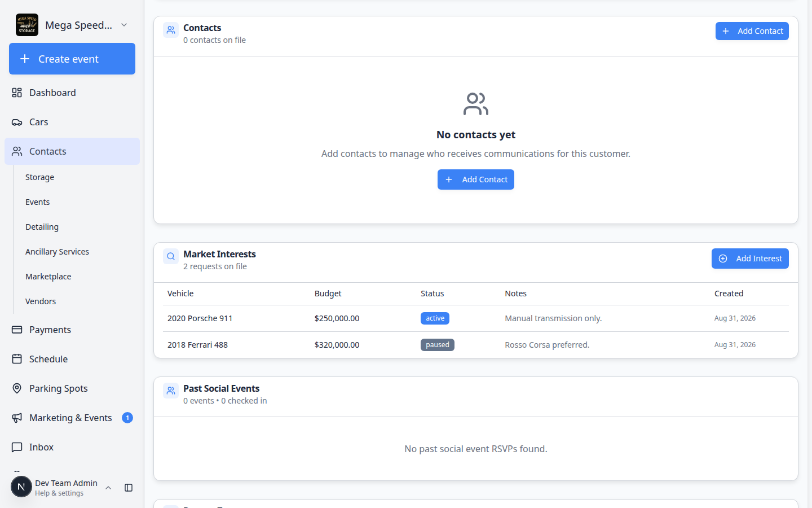The height and width of the screenshot is (508, 812).
Task: Select the Contacts people icon in sidebar
Action: click(x=17, y=151)
